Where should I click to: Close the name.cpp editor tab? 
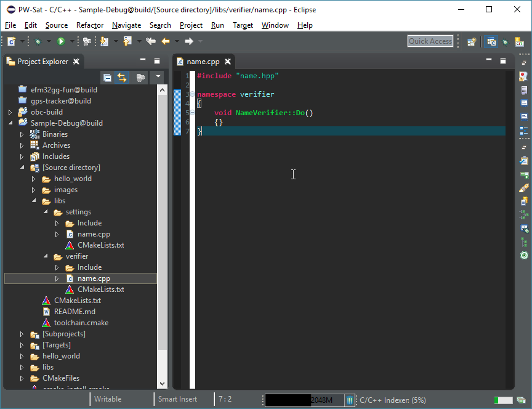[x=228, y=62]
